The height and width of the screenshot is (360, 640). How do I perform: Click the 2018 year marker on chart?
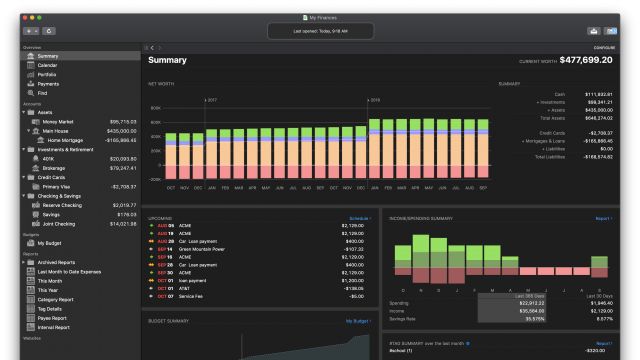(374, 100)
